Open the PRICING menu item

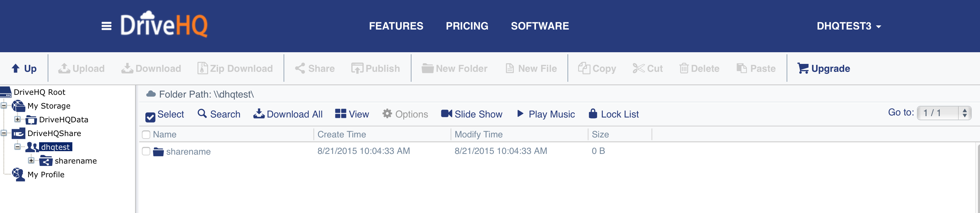pyautogui.click(x=467, y=26)
